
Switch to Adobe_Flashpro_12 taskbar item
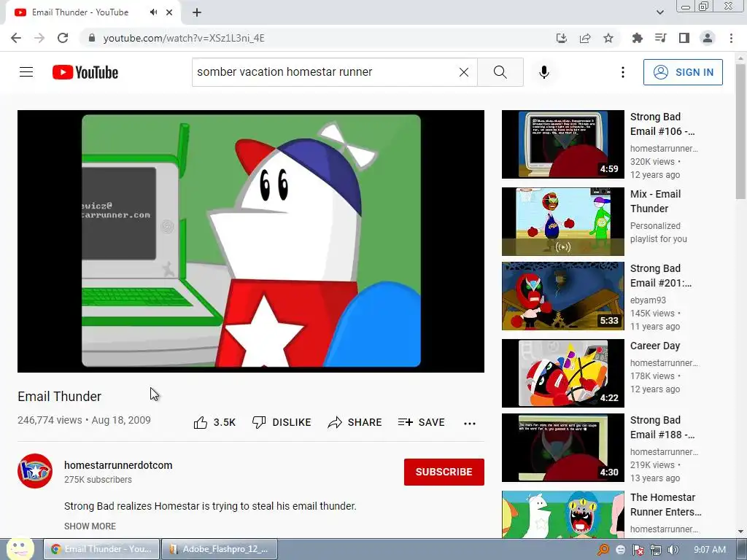coord(220,549)
